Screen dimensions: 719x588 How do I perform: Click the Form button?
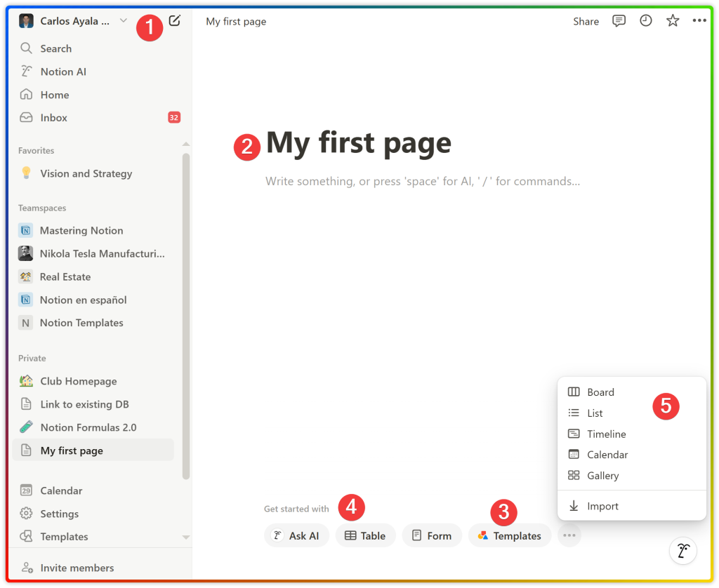pos(432,536)
